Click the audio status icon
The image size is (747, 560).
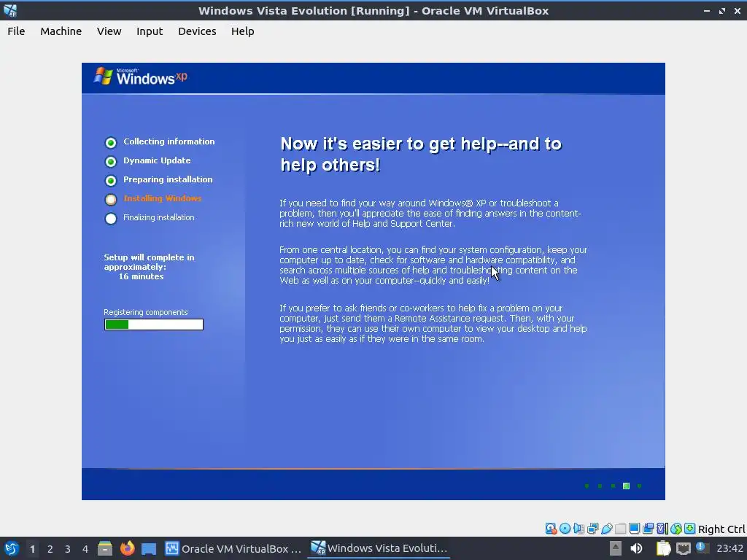[578, 529]
